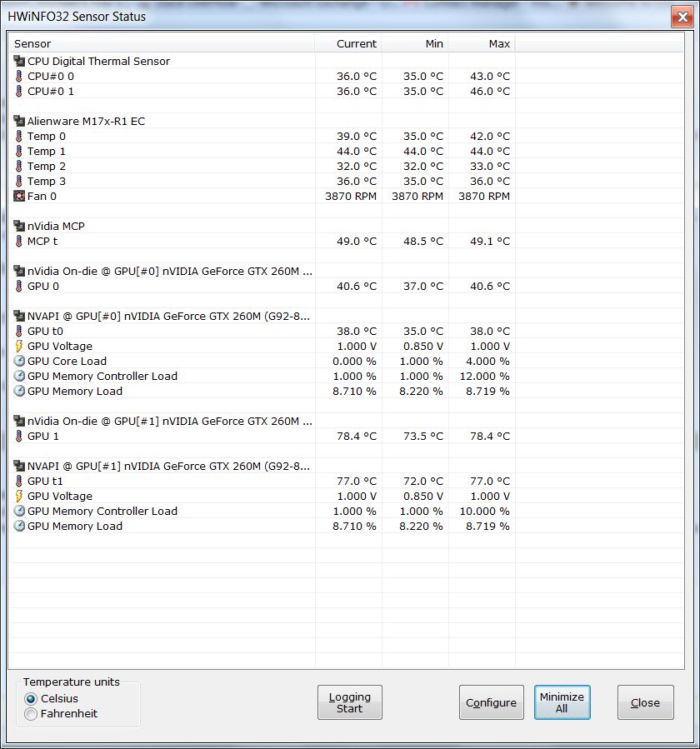Click the thermometer icon beside Temp 0
This screenshot has width=700, height=749.
[19, 136]
